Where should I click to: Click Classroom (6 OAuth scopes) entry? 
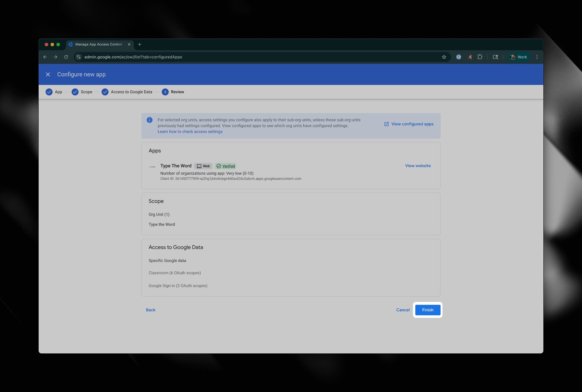pyautogui.click(x=175, y=273)
